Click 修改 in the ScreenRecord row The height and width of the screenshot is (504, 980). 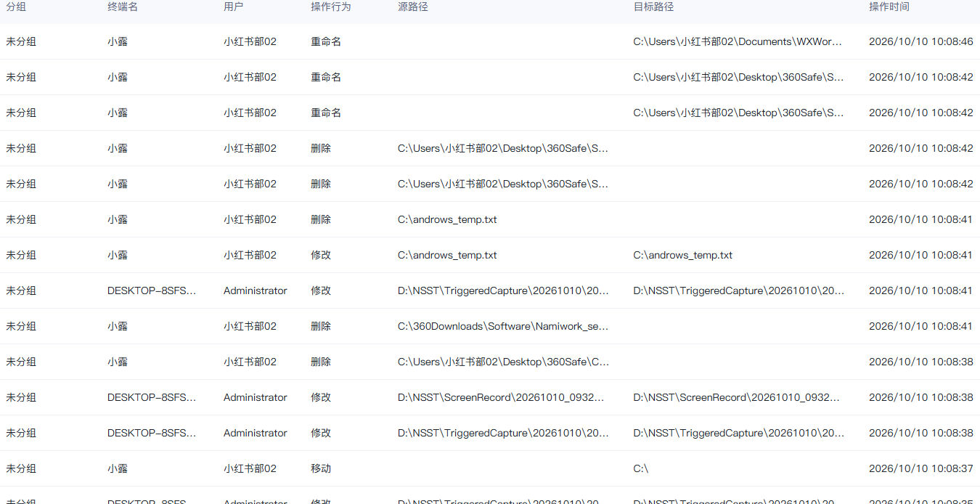[321, 397]
